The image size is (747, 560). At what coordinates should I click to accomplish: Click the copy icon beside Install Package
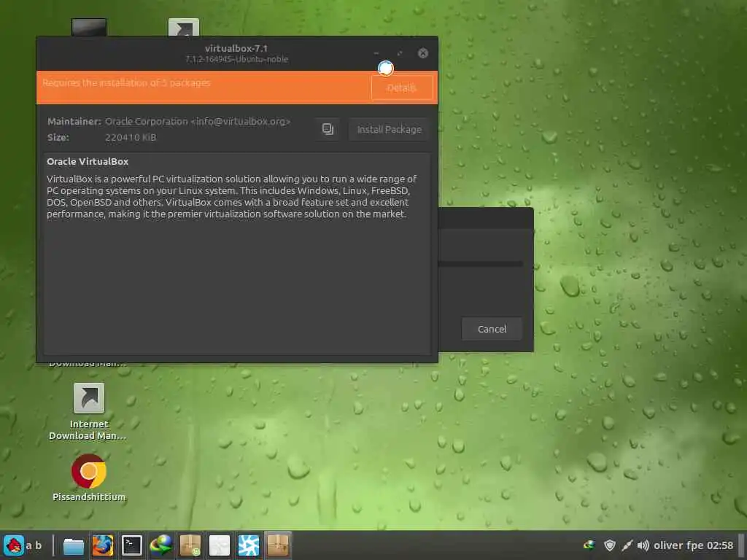(328, 129)
